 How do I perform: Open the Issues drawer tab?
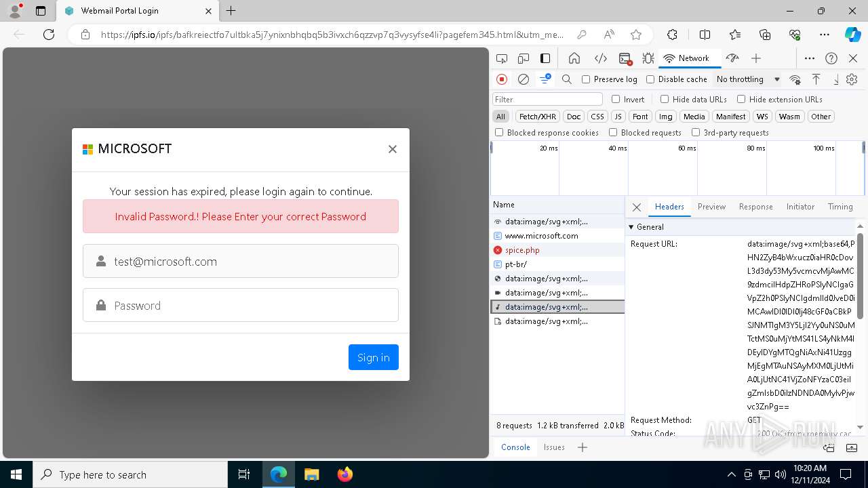point(554,447)
